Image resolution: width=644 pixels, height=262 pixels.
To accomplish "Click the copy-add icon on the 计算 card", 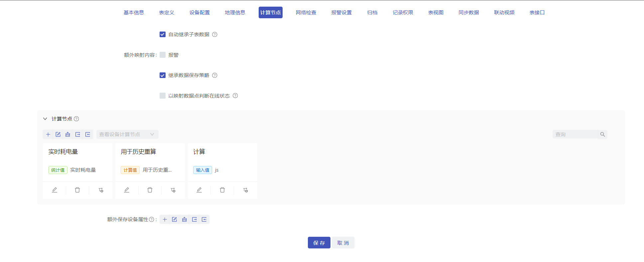I will [x=245, y=190].
